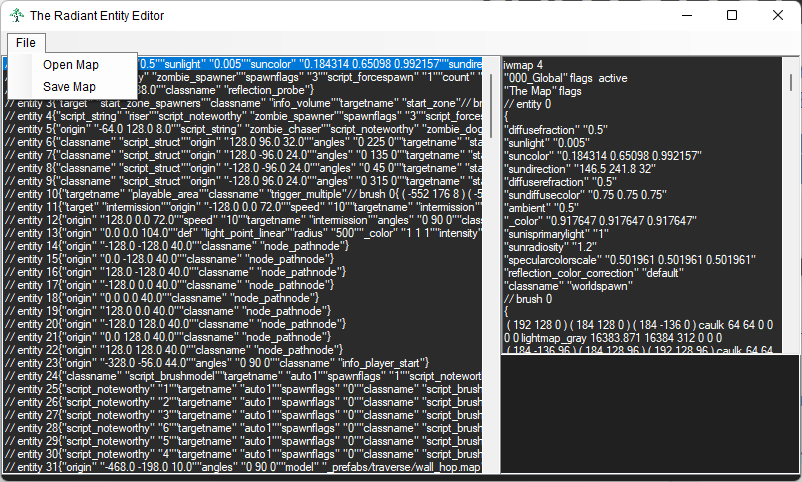
Task: Select entity 3 start_zone_spawners row
Action: 243,103
